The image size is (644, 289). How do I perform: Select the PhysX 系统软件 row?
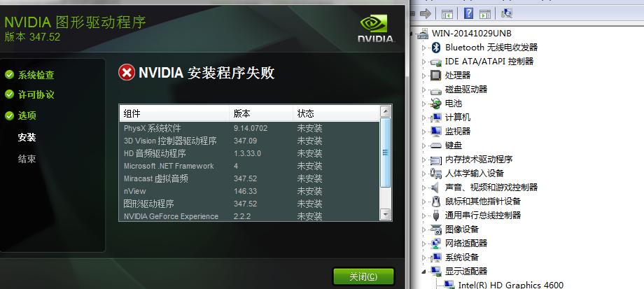click(x=249, y=129)
